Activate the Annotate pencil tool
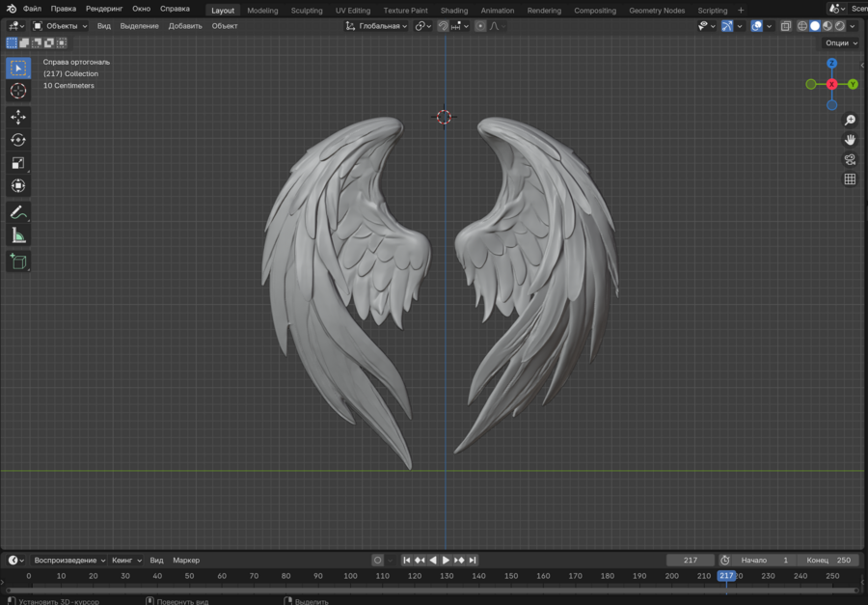868x605 pixels. pyautogui.click(x=18, y=212)
